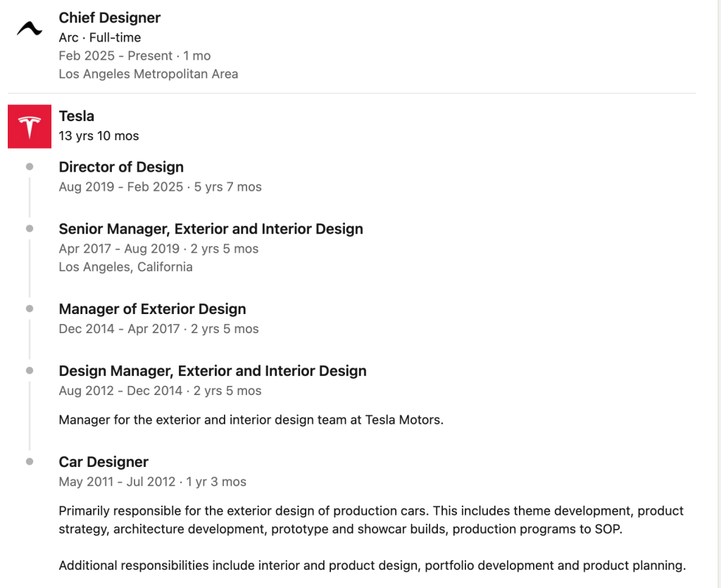Image resolution: width=721 pixels, height=588 pixels.
Task: Open the Chief Designer position title
Action: 109,18
